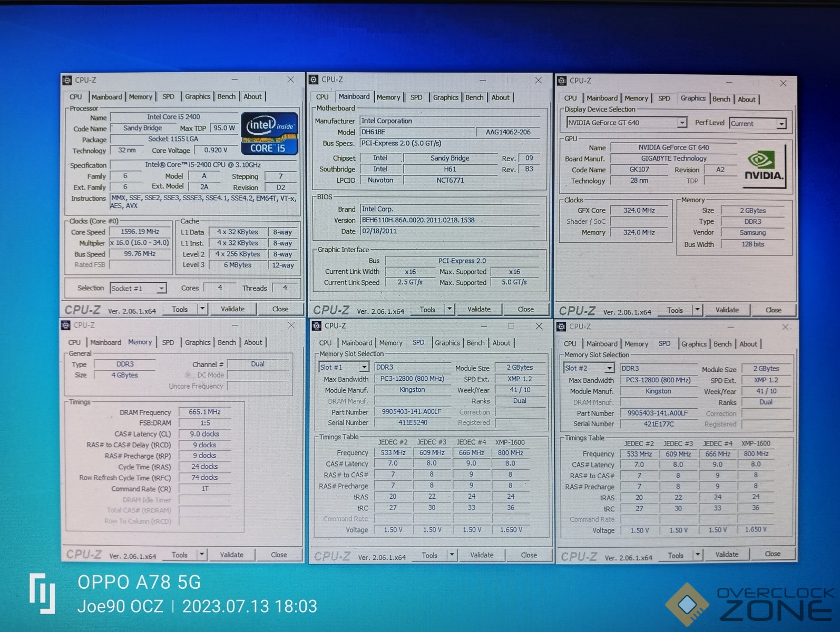840x632 pixels.
Task: Go to the Bench tab in the Processor window
Action: [227, 96]
